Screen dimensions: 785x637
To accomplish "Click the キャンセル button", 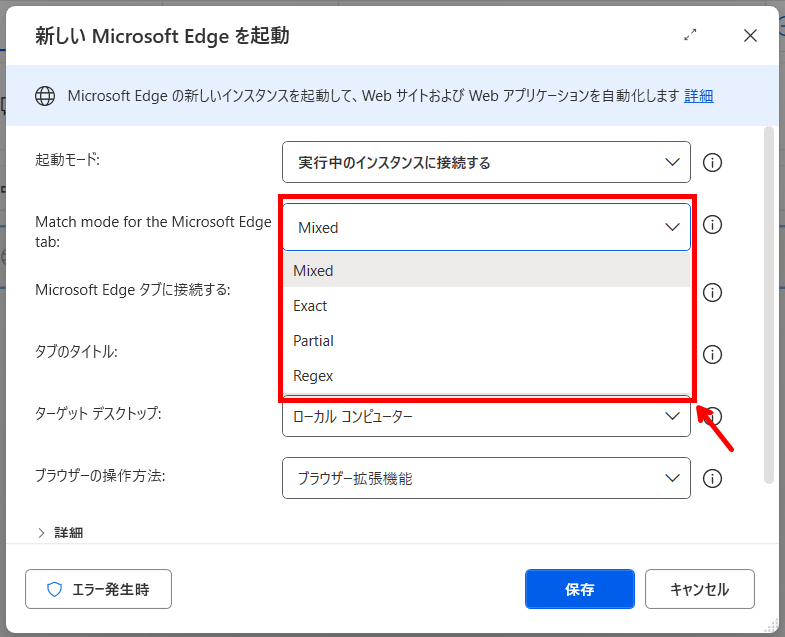I will click(x=699, y=589).
